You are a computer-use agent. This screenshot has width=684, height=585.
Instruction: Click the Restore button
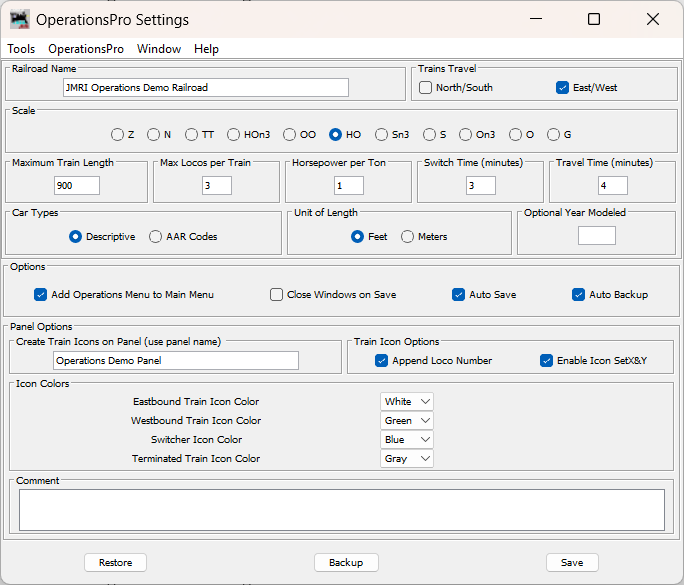click(116, 563)
